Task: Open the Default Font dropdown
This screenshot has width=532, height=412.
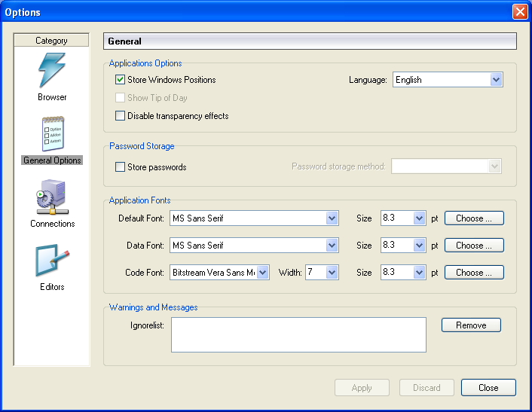Action: pyautogui.click(x=332, y=218)
